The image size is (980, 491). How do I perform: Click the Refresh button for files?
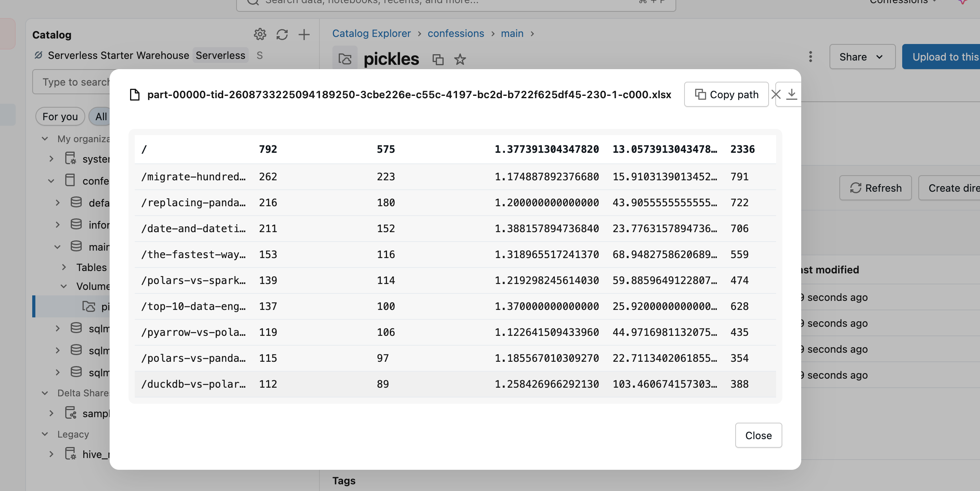875,188
